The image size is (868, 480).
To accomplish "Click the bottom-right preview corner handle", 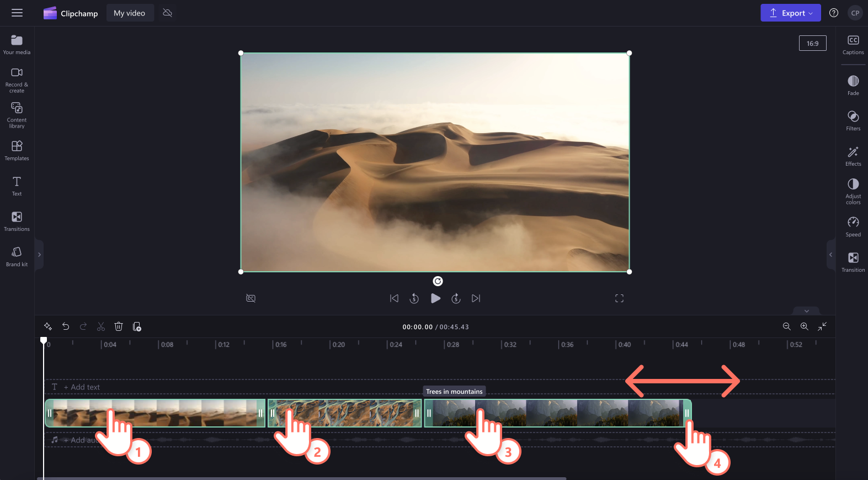I will click(x=629, y=272).
